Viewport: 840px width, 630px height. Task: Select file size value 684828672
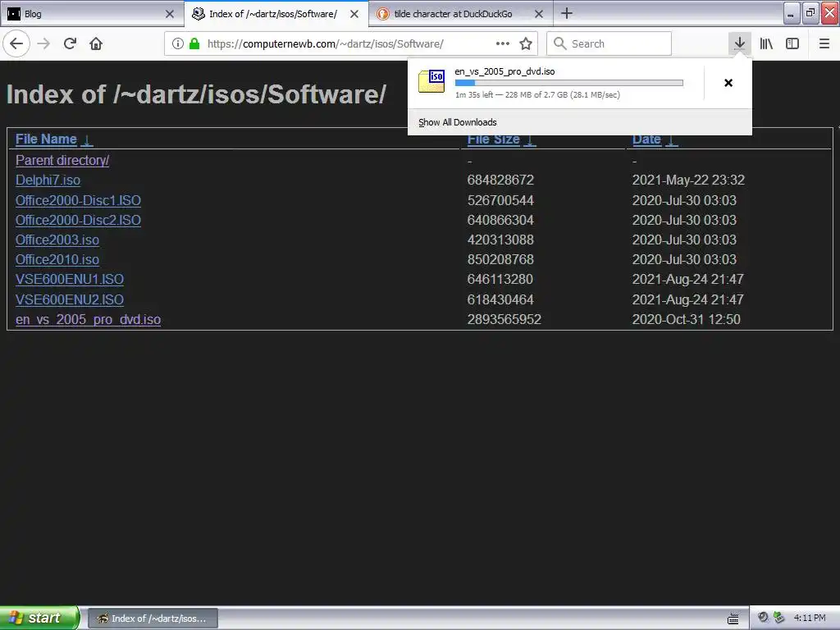(x=500, y=180)
